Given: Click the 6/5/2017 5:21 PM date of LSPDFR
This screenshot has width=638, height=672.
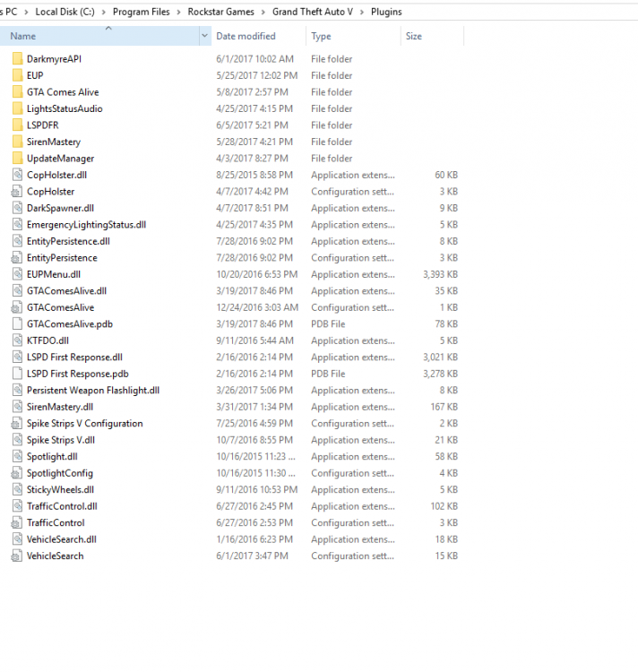Looking at the screenshot, I should tap(252, 125).
